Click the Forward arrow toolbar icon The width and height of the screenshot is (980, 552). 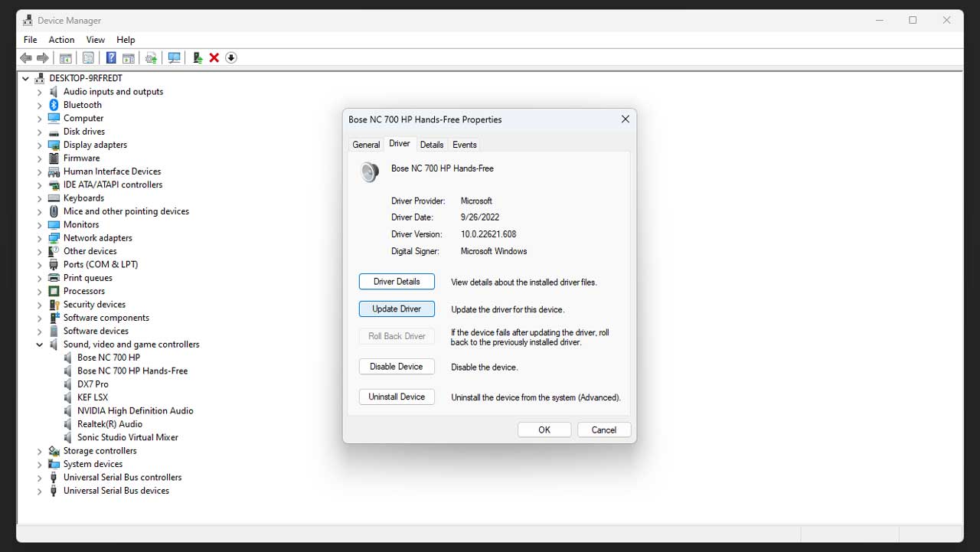coord(43,58)
